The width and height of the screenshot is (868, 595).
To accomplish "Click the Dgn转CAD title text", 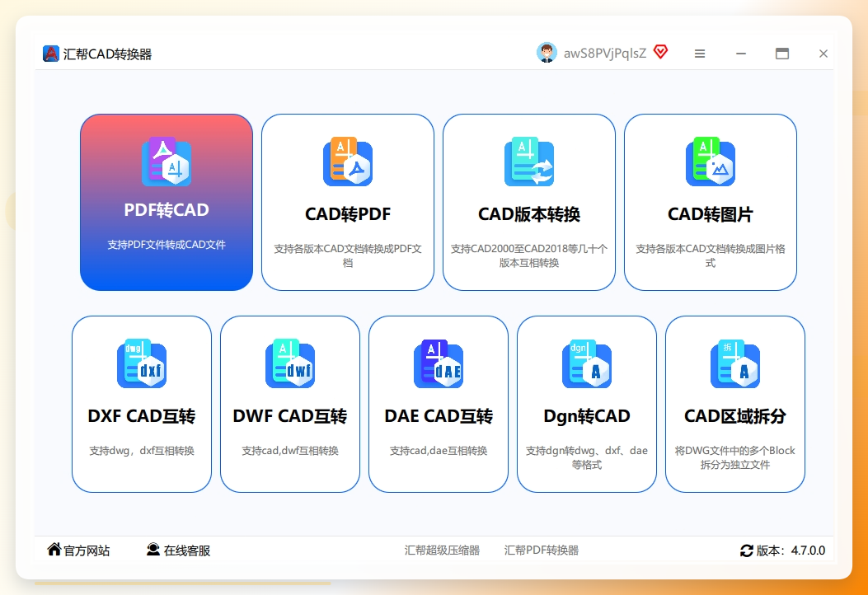I will click(587, 416).
